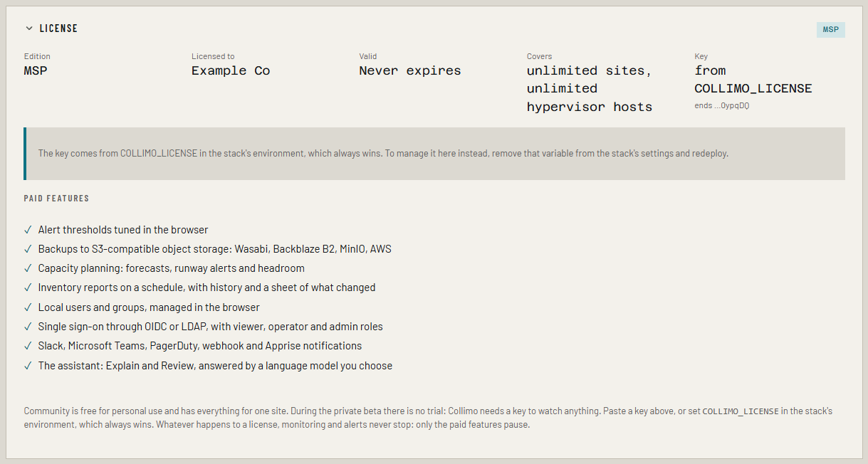The width and height of the screenshot is (868, 464).
Task: Click the Covers label
Action: point(539,56)
